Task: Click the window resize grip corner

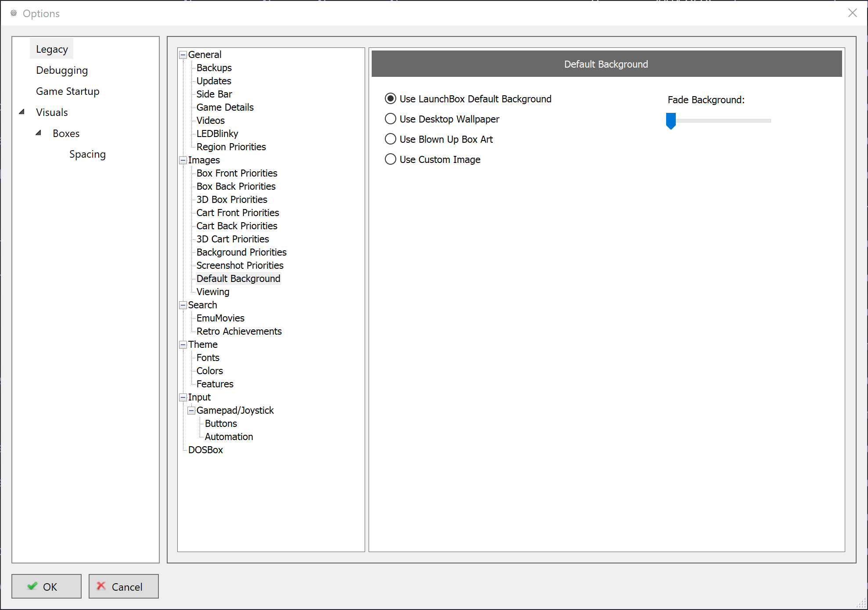Action: point(861,603)
